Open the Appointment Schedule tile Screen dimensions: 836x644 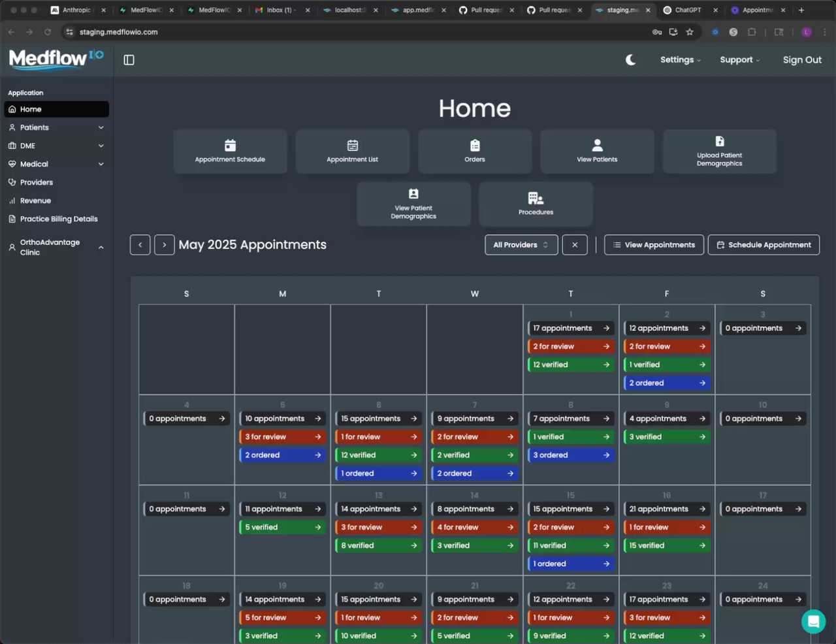coord(230,152)
